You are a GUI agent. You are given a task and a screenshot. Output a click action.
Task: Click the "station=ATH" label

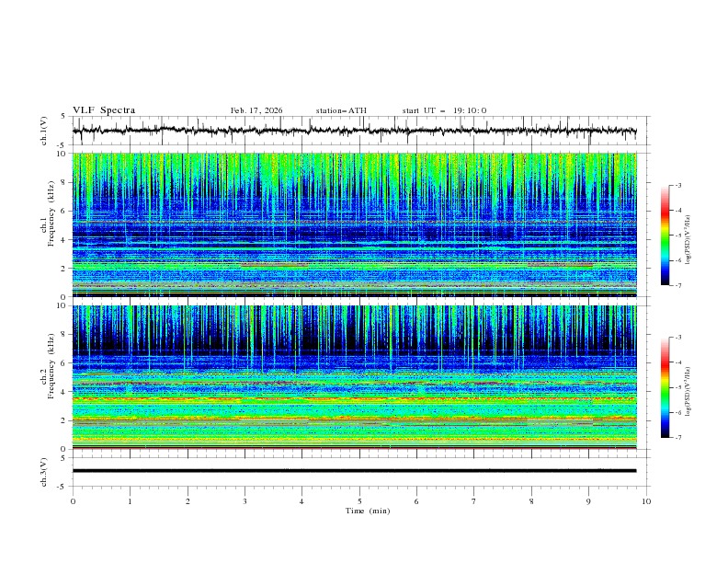tap(341, 110)
